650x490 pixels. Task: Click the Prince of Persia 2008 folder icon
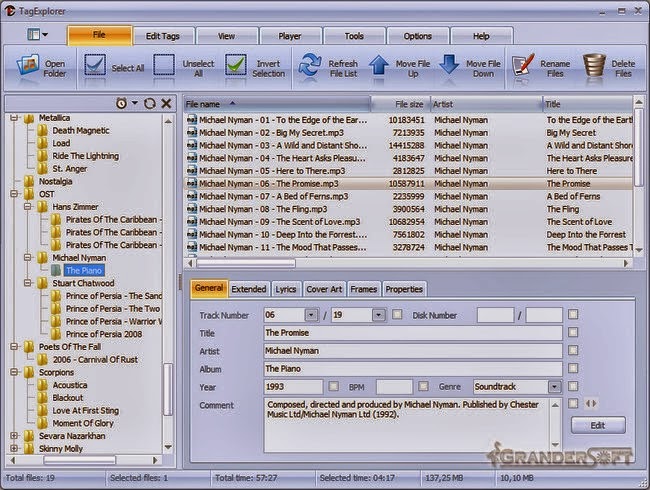pos(56,334)
